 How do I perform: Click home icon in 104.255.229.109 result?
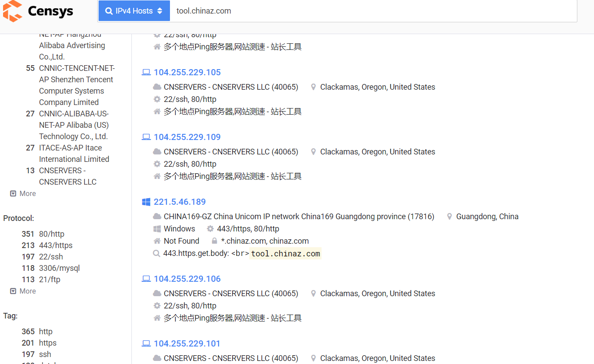pos(157,176)
